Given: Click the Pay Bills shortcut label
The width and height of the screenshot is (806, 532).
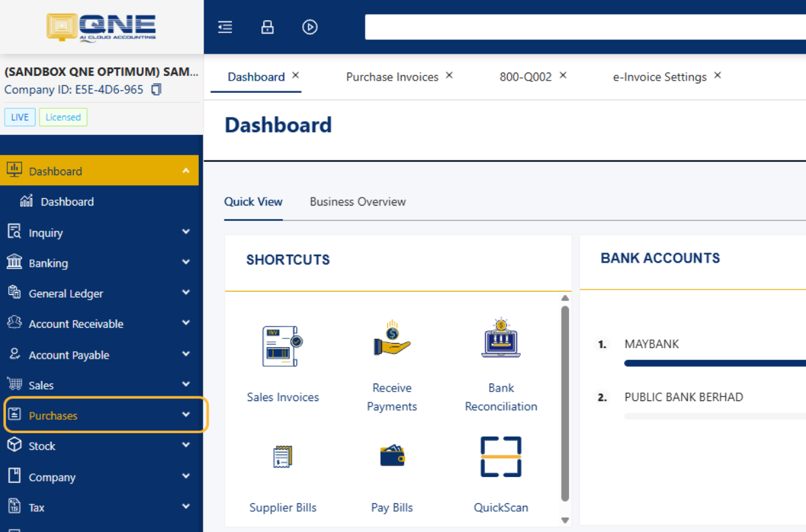Looking at the screenshot, I should (x=392, y=507).
